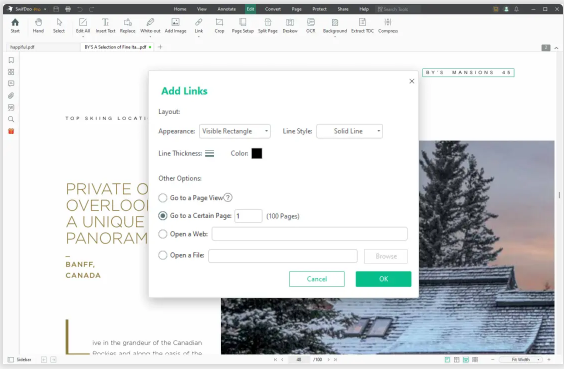Switch to the happiful.pdf document tab
Image resolution: width=564 pixels, height=369 pixels.
(x=42, y=47)
